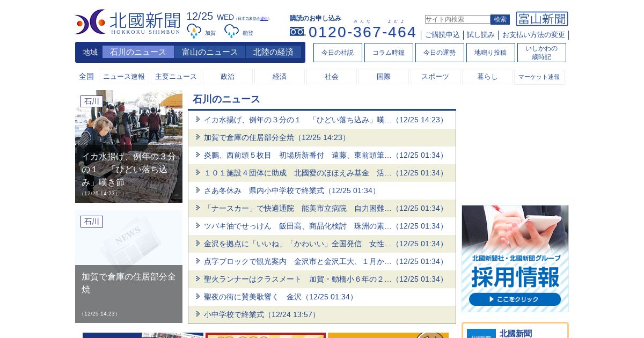Open the 富山新聞 logo link
644x338 pixels.
click(542, 19)
